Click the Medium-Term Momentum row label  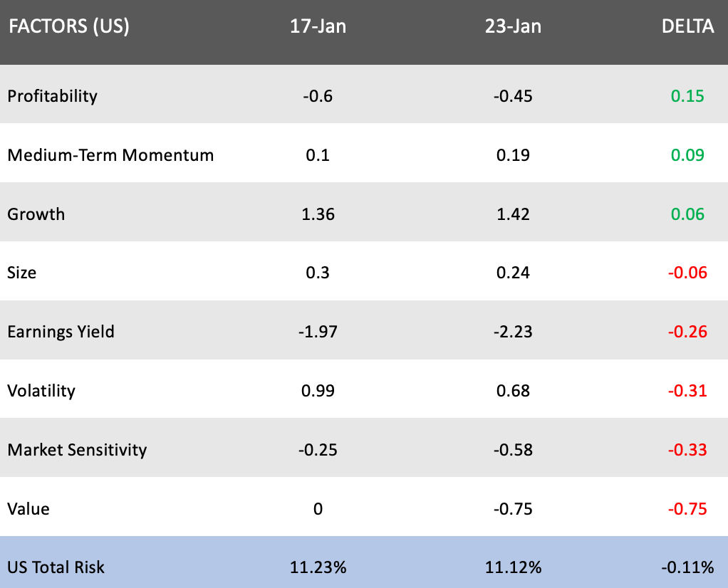pyautogui.click(x=110, y=155)
